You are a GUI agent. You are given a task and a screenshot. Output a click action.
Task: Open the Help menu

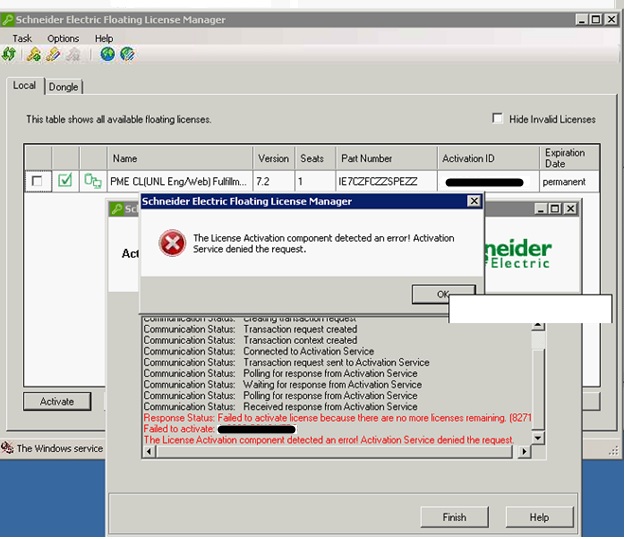pos(104,38)
